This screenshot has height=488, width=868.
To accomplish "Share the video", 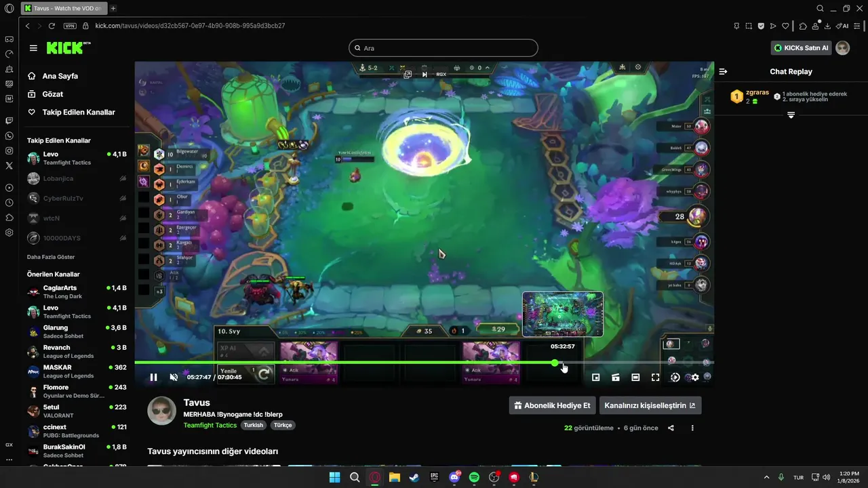I will (671, 428).
